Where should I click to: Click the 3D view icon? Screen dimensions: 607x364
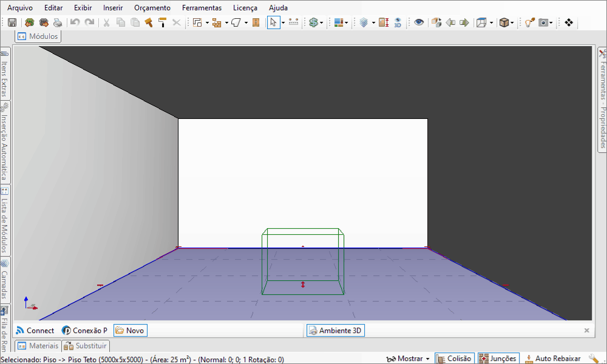tap(398, 22)
